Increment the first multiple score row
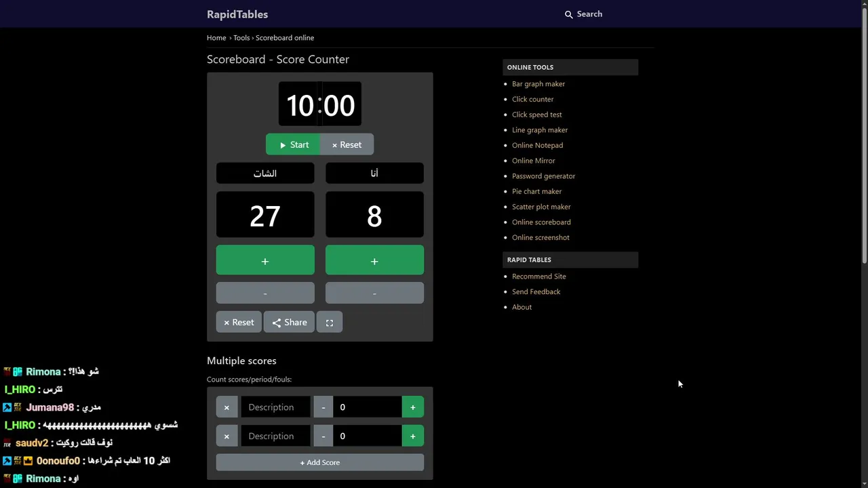The width and height of the screenshot is (868, 488). pos(412,407)
